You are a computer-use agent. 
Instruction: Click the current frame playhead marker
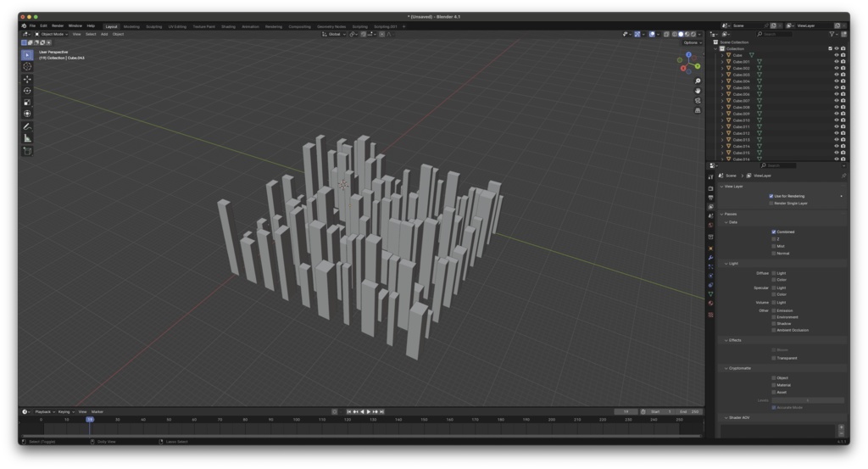pyautogui.click(x=90, y=420)
